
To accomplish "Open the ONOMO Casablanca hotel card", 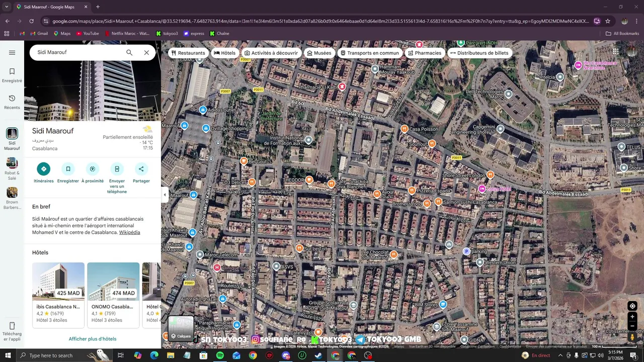I will (x=113, y=295).
